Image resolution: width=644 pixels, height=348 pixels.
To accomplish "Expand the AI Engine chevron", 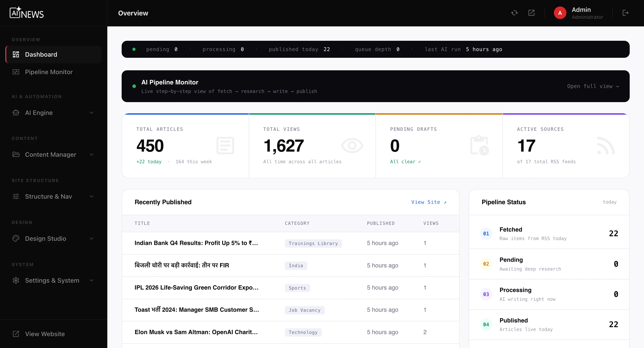I will [x=91, y=113].
